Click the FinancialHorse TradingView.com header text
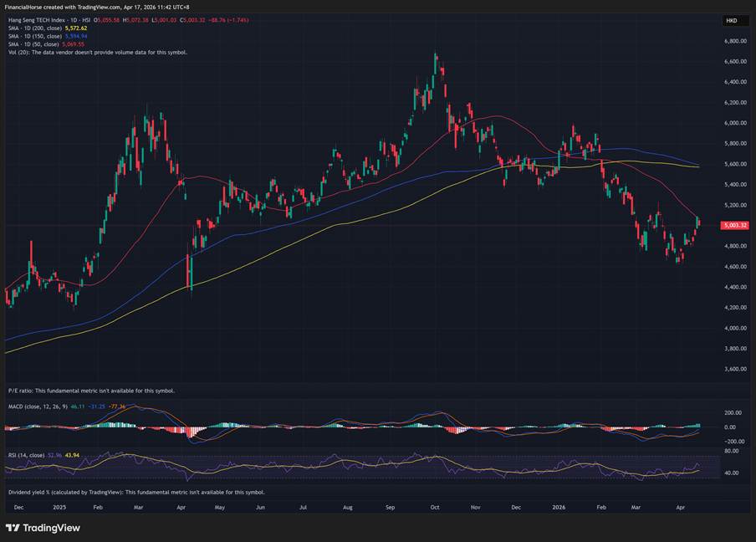The image size is (756, 542). pyautogui.click(x=97, y=7)
